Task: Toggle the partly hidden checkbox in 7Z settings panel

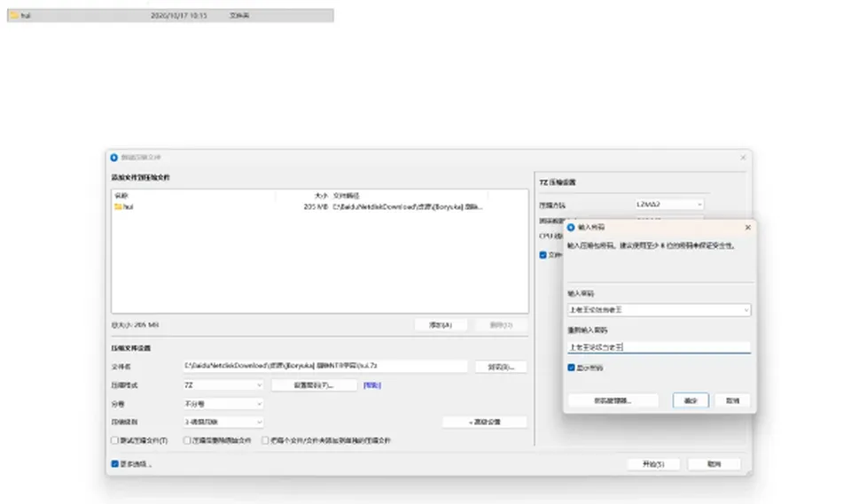Action: [543, 255]
